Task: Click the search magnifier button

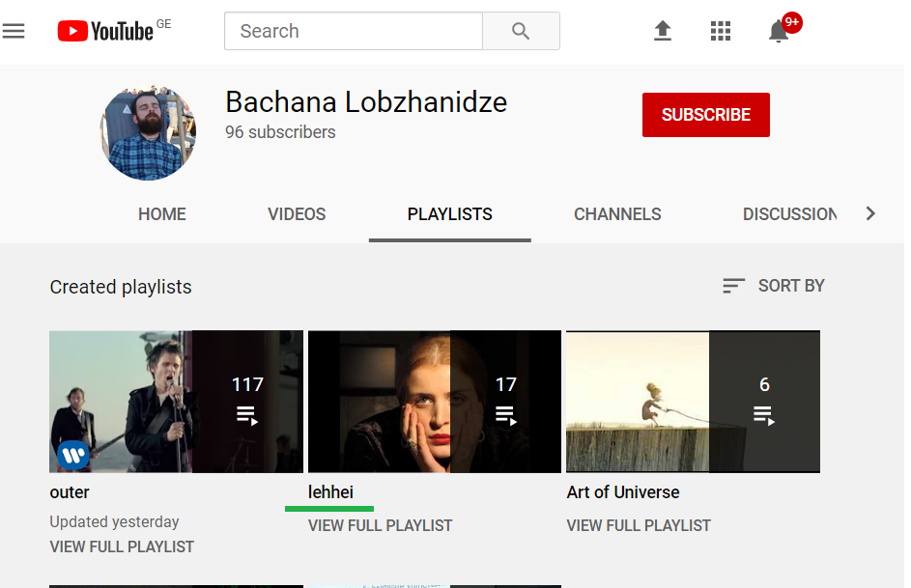Action: [521, 31]
